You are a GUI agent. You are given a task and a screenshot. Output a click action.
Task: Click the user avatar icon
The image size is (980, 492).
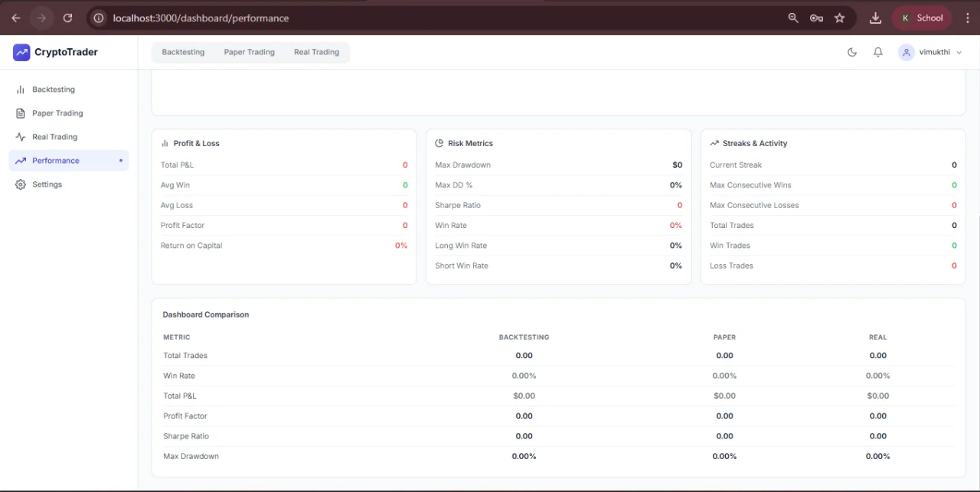[x=906, y=52]
